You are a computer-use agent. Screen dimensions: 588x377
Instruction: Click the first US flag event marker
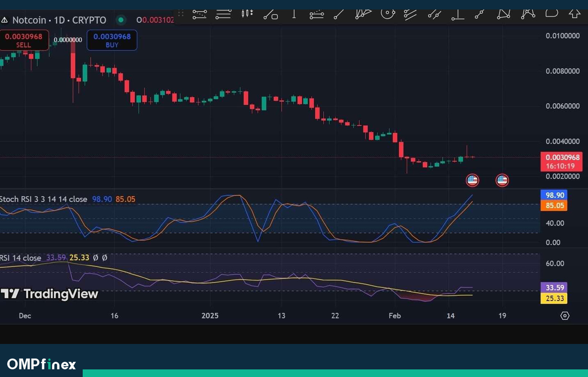(x=472, y=180)
